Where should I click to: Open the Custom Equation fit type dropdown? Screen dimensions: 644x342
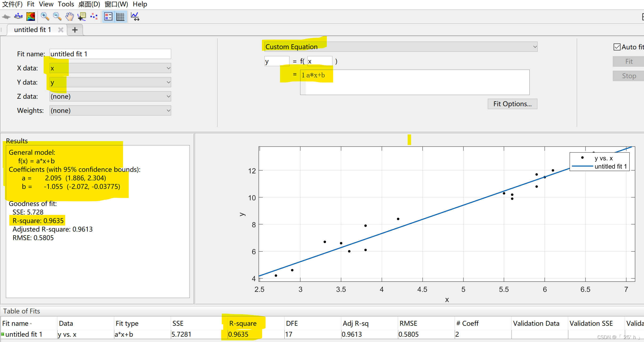tap(400, 47)
